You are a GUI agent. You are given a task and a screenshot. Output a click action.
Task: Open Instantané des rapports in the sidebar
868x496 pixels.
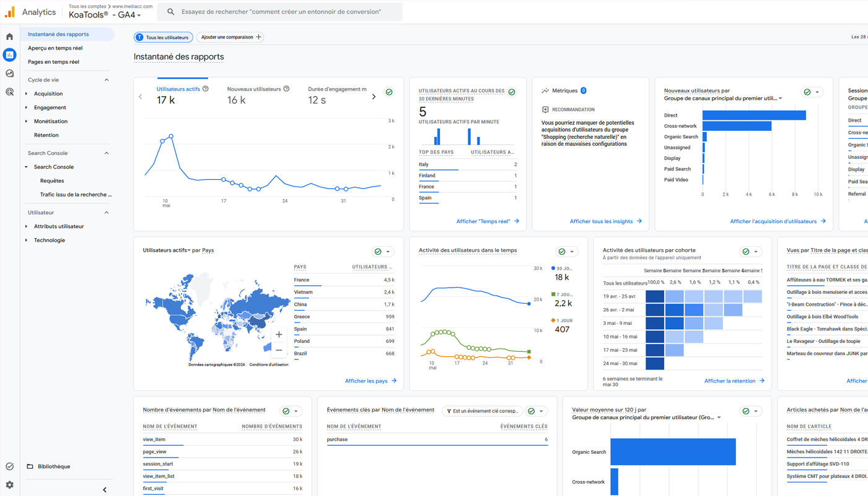coord(68,34)
